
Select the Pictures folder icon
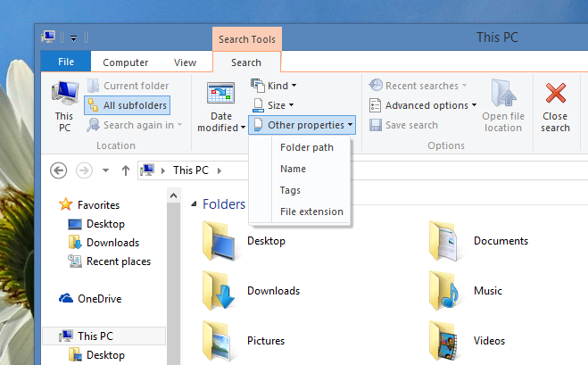217,341
